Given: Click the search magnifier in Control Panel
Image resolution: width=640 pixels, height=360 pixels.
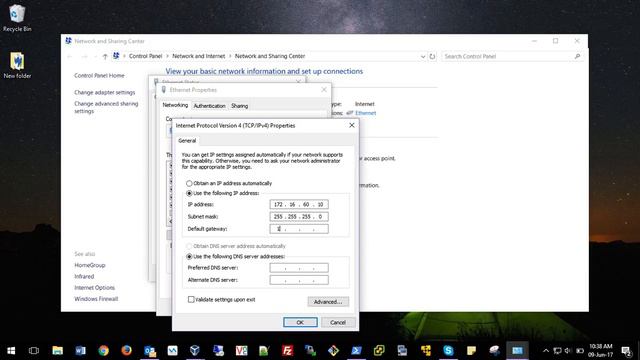Looking at the screenshot, I should pyautogui.click(x=577, y=56).
